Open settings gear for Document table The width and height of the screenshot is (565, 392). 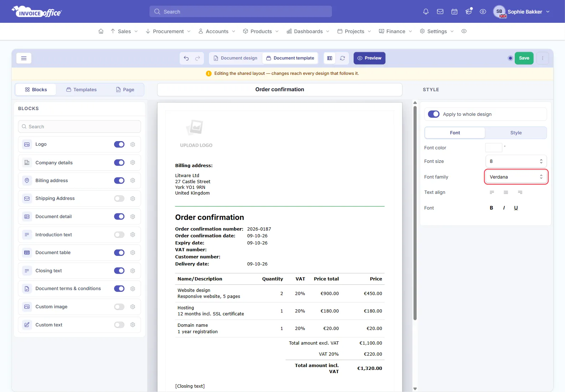(133, 253)
